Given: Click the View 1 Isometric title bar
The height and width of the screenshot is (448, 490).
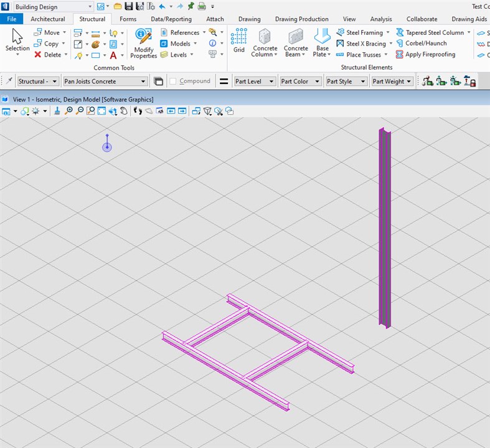Looking at the screenshot, I should click(245, 100).
